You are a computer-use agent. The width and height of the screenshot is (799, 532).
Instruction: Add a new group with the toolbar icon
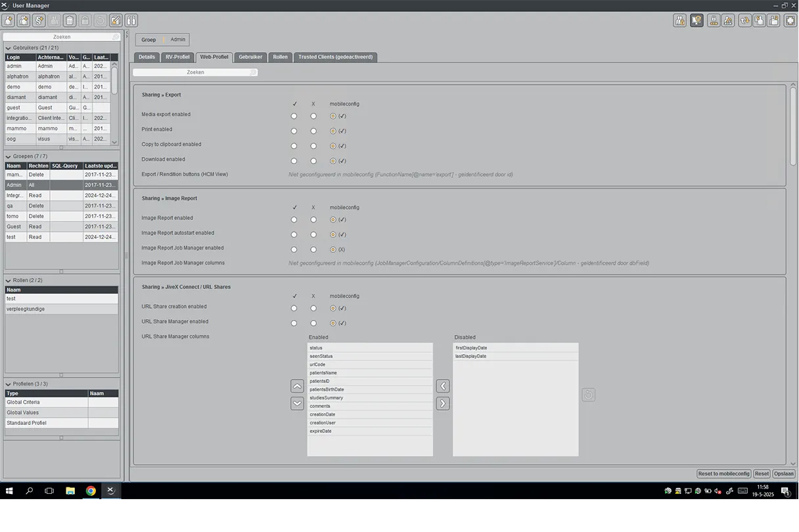pyautogui.click(x=24, y=20)
